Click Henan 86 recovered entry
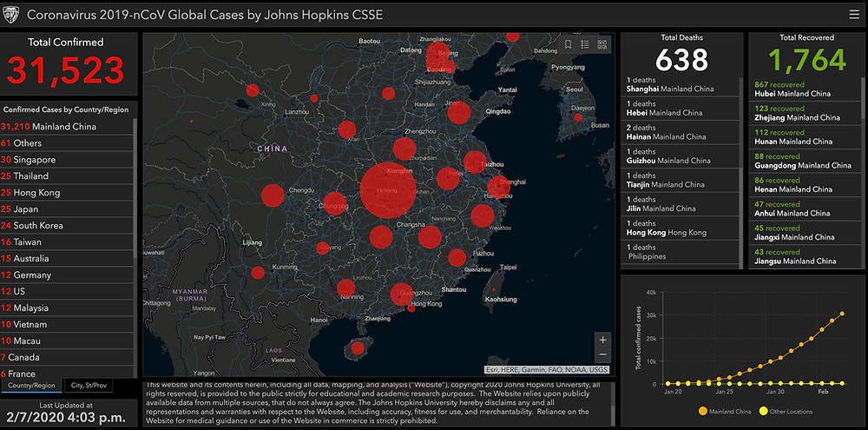The width and height of the screenshot is (868, 430). [805, 184]
